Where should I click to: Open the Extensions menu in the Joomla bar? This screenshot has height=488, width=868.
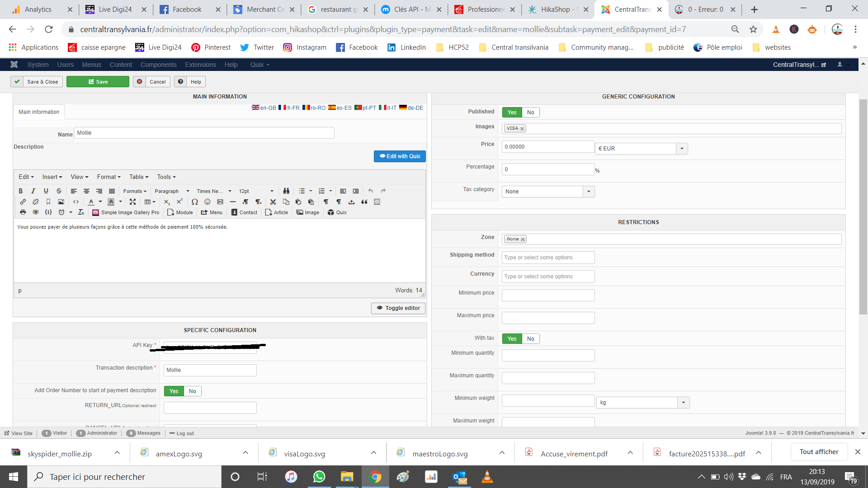[x=200, y=65]
